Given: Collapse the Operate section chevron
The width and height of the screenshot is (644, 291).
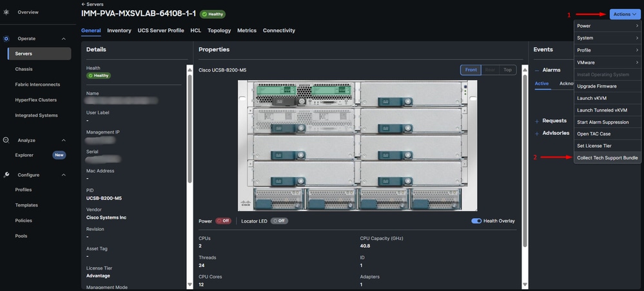Looking at the screenshot, I should point(64,39).
